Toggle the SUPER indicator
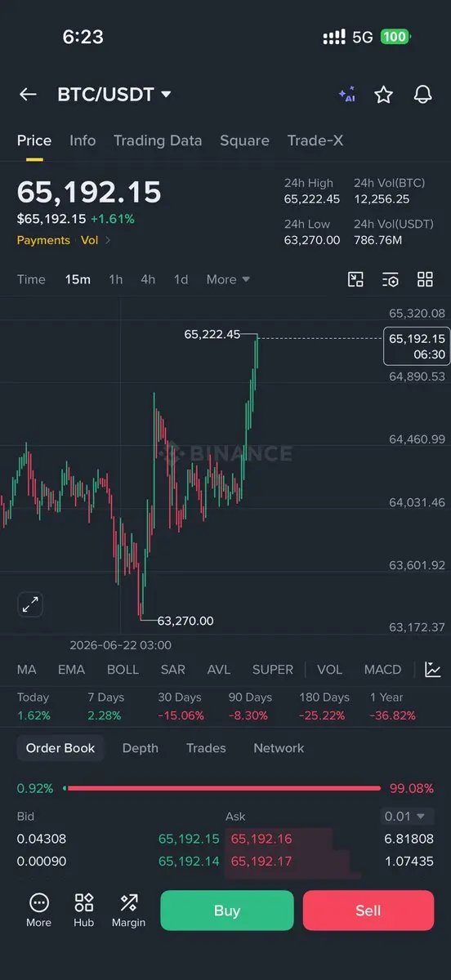This screenshot has height=980, width=451. [273, 670]
